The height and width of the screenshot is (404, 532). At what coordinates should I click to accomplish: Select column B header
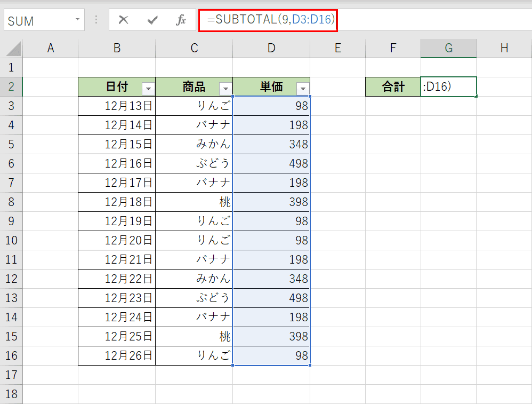pos(117,48)
